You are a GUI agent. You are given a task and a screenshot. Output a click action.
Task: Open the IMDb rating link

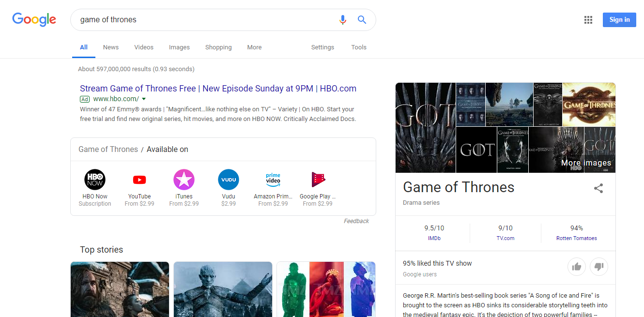coord(434,238)
